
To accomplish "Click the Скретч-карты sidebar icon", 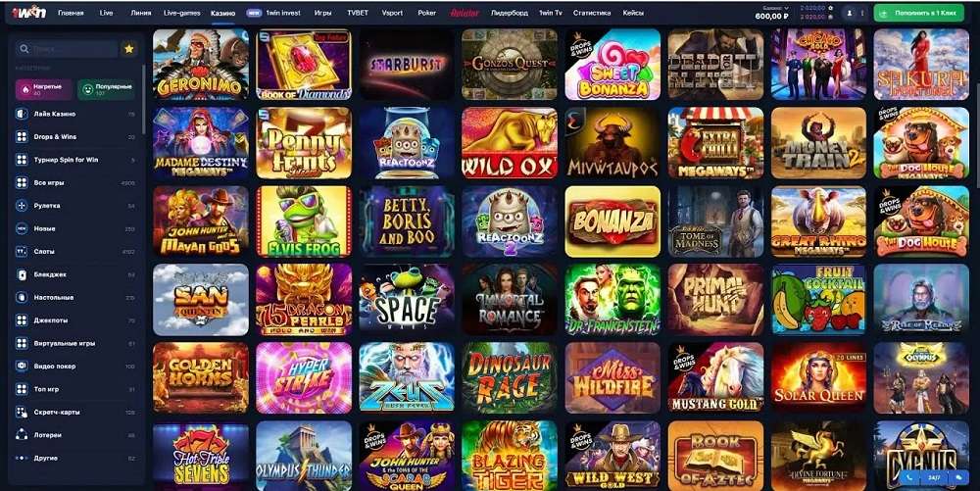I will 22,413.
